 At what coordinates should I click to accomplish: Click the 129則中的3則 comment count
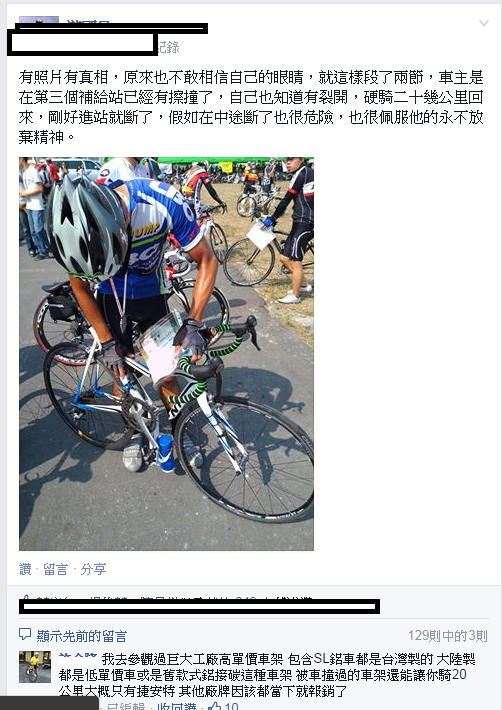pyautogui.click(x=448, y=636)
